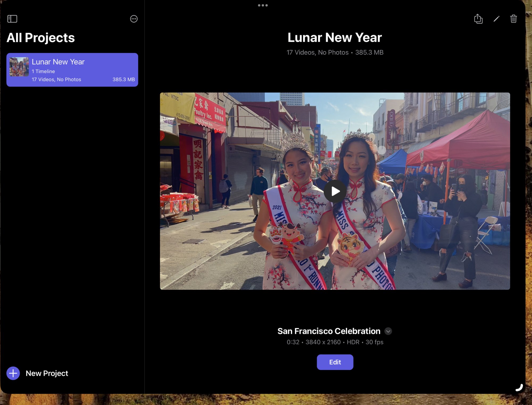532x405 pixels.
Task: Click the pencil rename icon
Action: [496, 19]
